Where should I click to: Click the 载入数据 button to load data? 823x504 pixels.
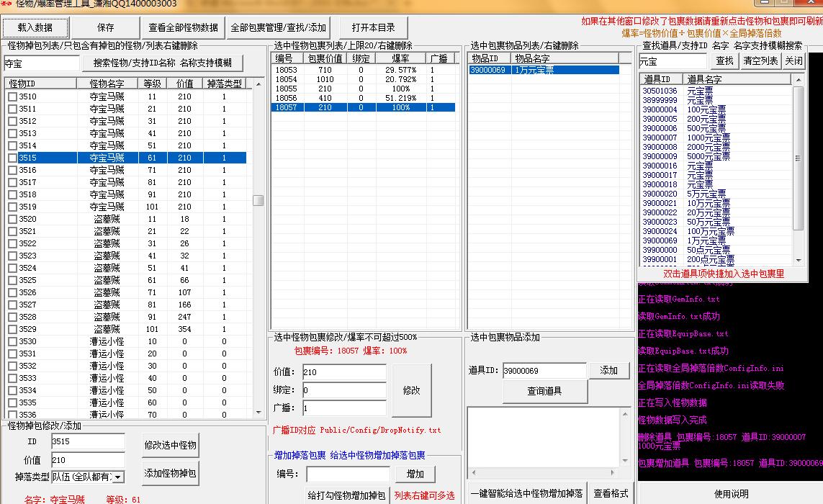35,27
